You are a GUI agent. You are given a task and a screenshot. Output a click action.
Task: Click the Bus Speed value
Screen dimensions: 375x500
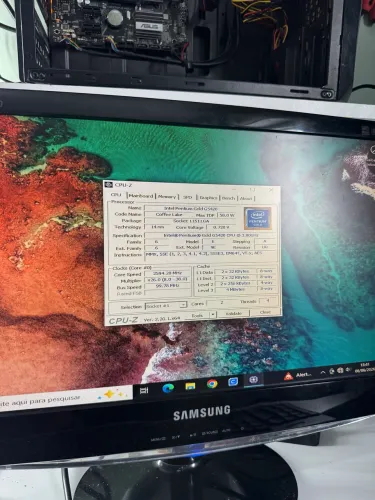click(167, 286)
